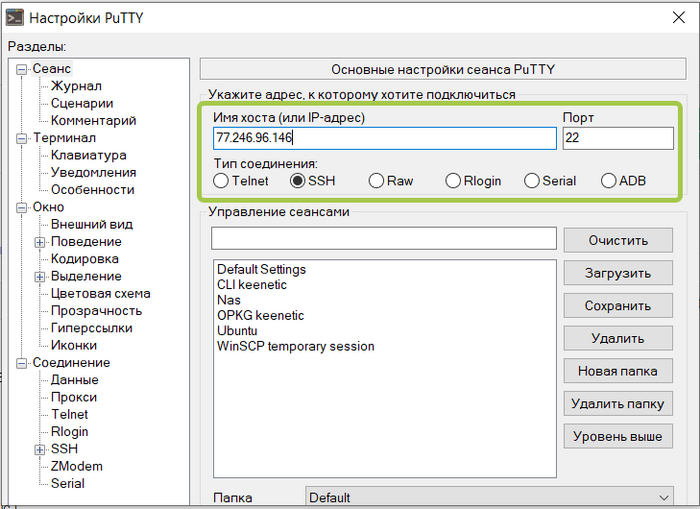Click the host name IP address field

point(385,138)
